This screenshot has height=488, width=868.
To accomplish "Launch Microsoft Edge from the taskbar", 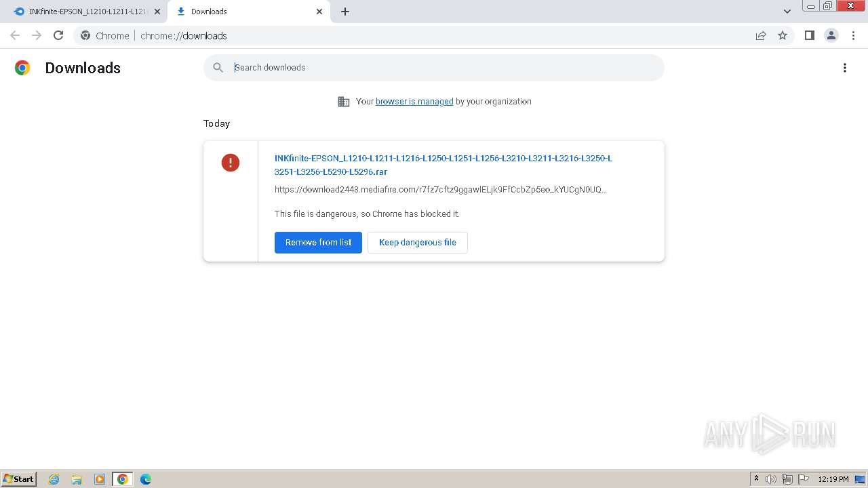I will click(146, 479).
